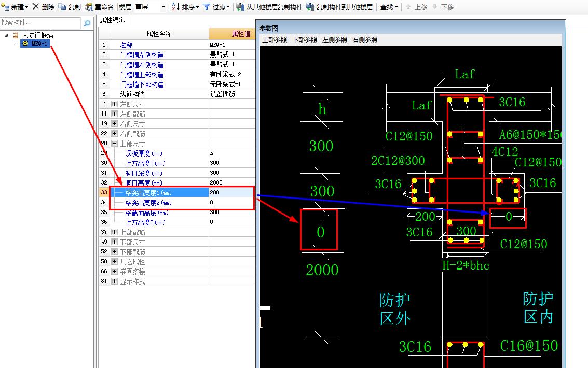Click 门框墙左侧构造 value 悬臂式-1

[x=232, y=54]
